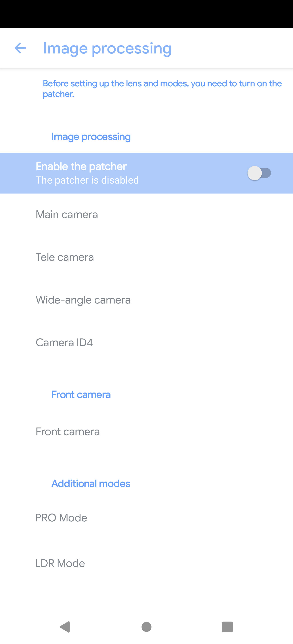Screen dimensions: 293x644
Task: Tap the Image processing section header
Action: point(91,137)
